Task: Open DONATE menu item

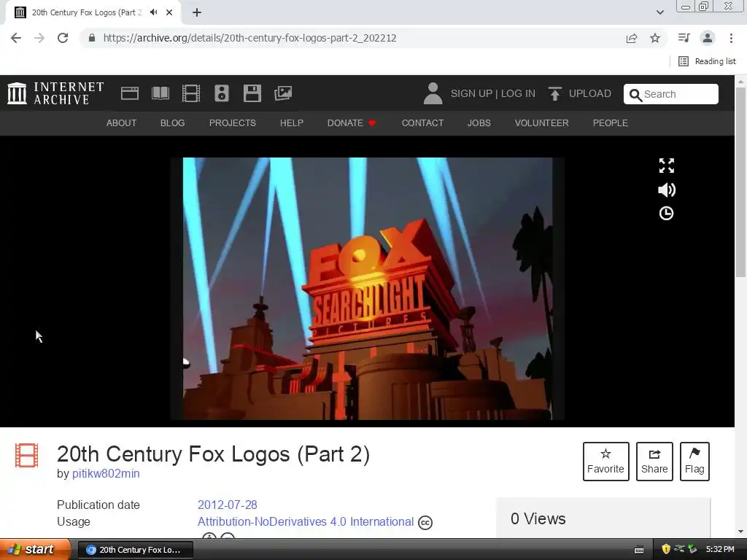Action: point(352,122)
